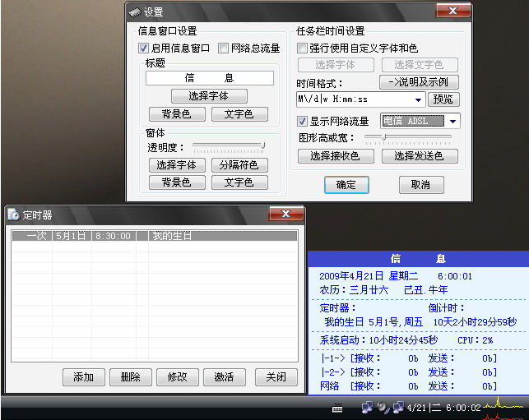
Task: Click 文字色 button in 标题 group
Action: [x=239, y=114]
